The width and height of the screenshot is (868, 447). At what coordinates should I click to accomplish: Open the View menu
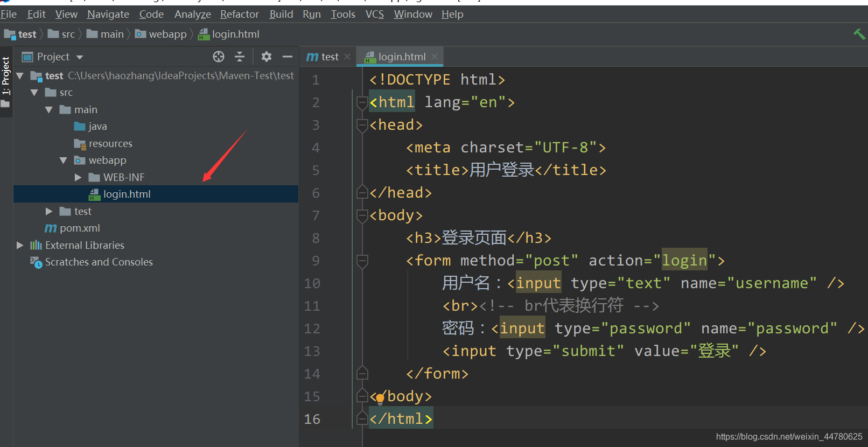[x=66, y=14]
